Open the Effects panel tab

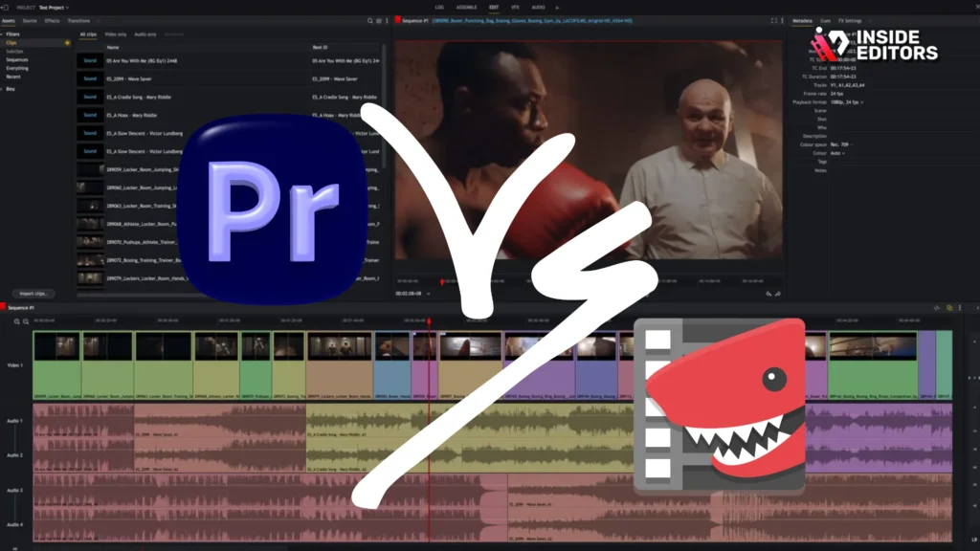tap(52, 21)
